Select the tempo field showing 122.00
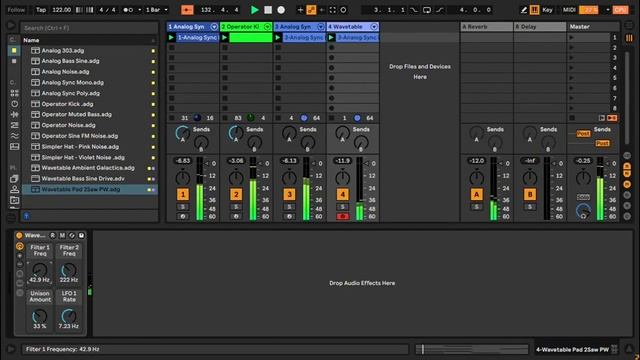 click(x=62, y=10)
